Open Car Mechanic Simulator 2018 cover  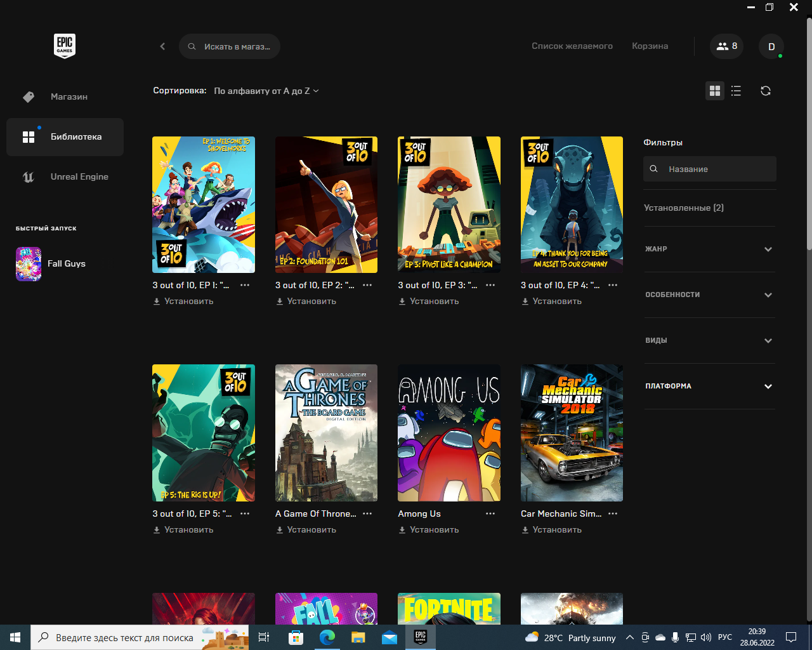coord(572,433)
